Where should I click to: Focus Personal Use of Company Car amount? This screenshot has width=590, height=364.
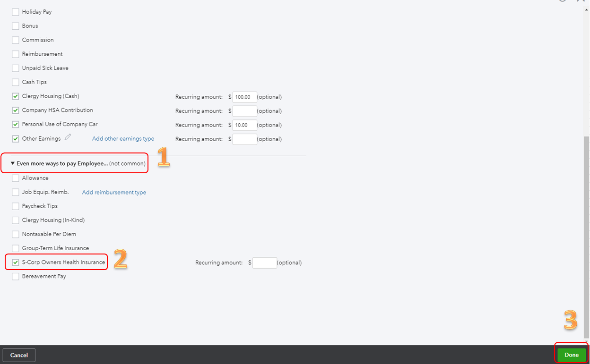(x=245, y=125)
